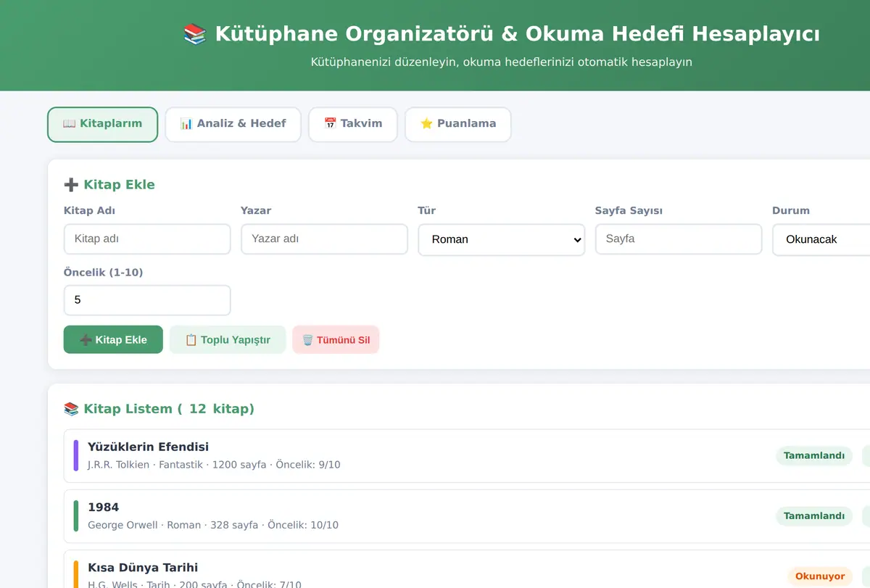
Task: Click the plus icon on Kitap Ekle button
Action: pos(86,340)
